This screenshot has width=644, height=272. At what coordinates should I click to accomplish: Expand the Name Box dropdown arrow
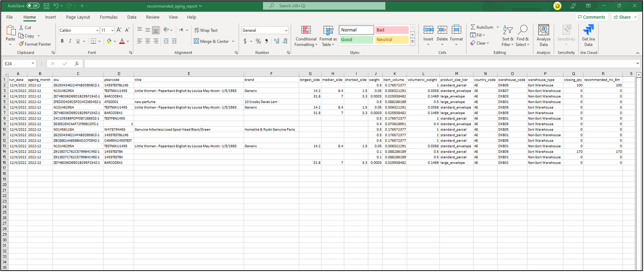33,64
